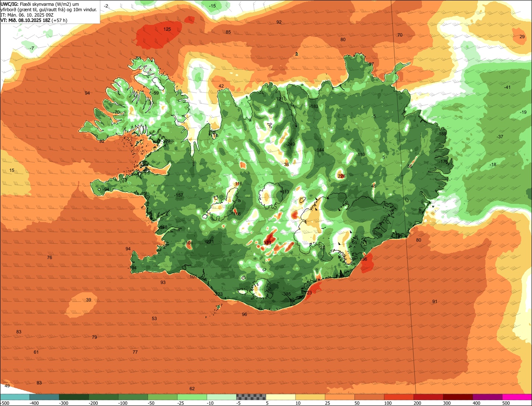Screen dimensions: 532x406
Task: Click the 228 flux value on the map
Action: (x=342, y=176)
